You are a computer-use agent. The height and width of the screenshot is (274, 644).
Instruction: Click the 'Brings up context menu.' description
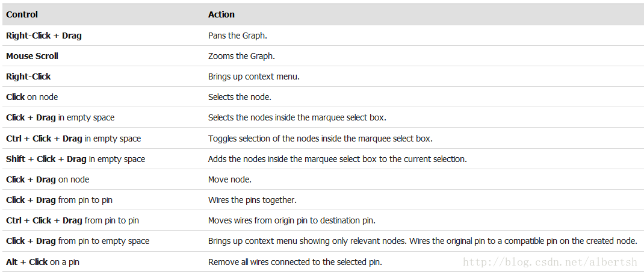click(x=254, y=76)
